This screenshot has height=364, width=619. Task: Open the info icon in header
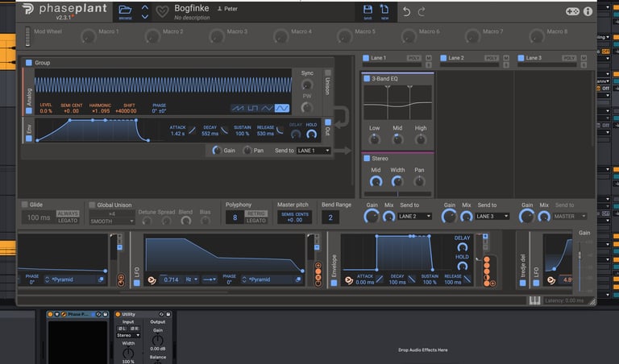click(x=588, y=11)
